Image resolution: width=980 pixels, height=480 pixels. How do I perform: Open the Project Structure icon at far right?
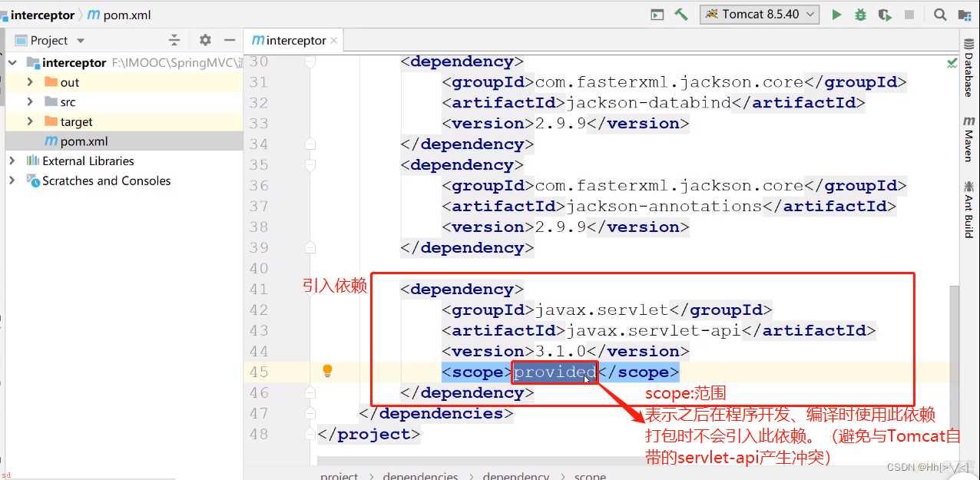964,15
